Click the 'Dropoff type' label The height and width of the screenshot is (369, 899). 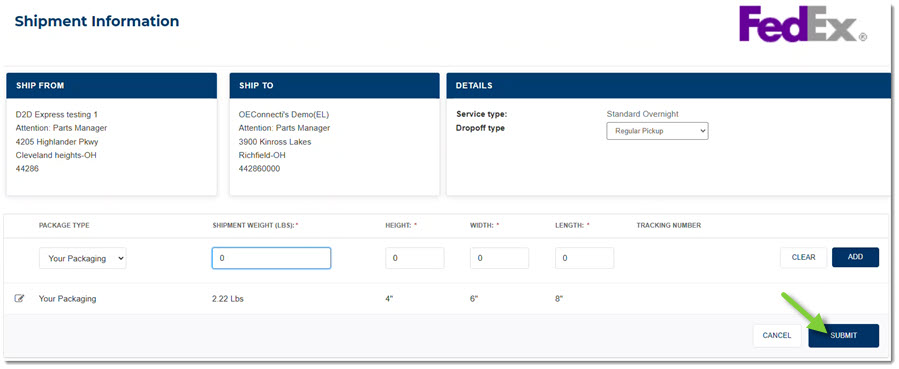click(480, 128)
